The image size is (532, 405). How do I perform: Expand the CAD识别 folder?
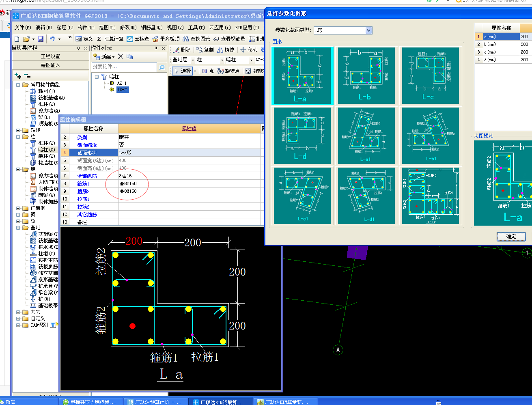click(x=18, y=325)
